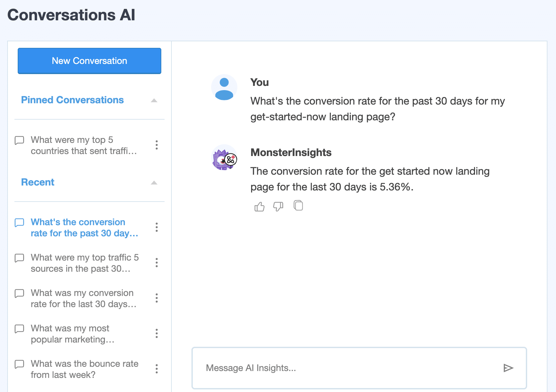
Task: Switch to the top 5 countries conversation
Action: [x=84, y=145]
